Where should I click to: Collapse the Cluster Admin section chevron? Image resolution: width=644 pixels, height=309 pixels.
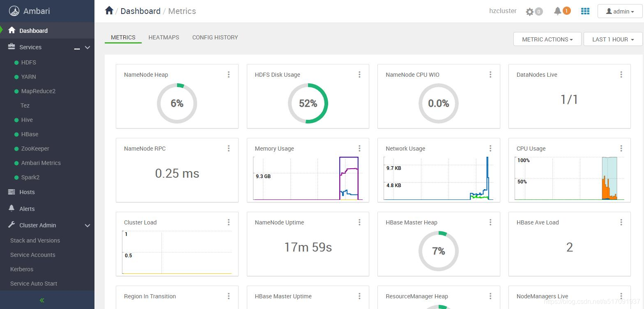(x=87, y=225)
